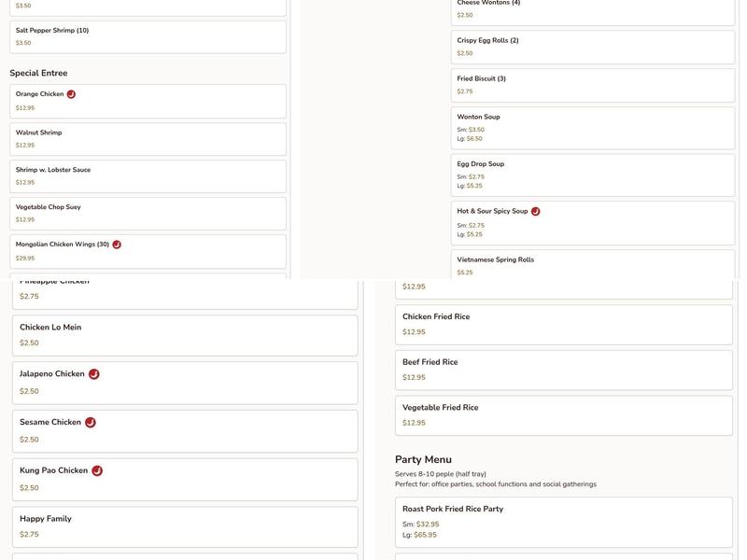The height and width of the screenshot is (560, 747).
Task: Click the spicy icon next to Sesame Chicken
Action: point(91,423)
